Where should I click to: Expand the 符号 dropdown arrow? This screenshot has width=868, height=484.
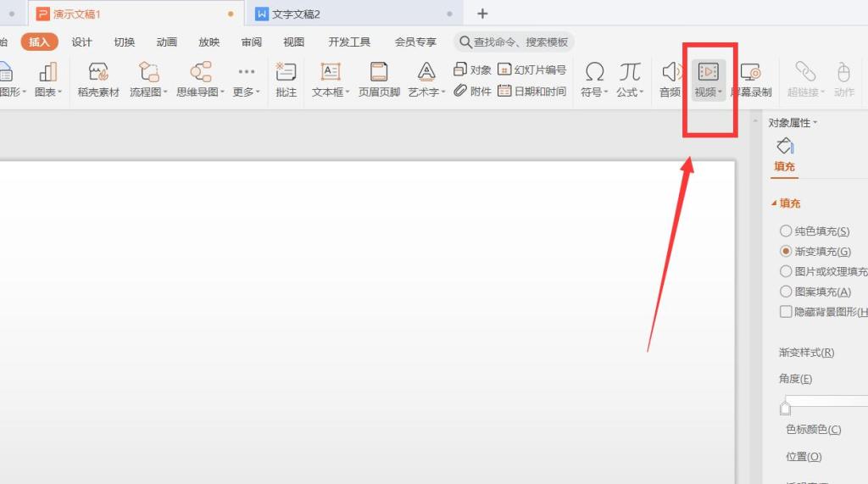tap(606, 92)
